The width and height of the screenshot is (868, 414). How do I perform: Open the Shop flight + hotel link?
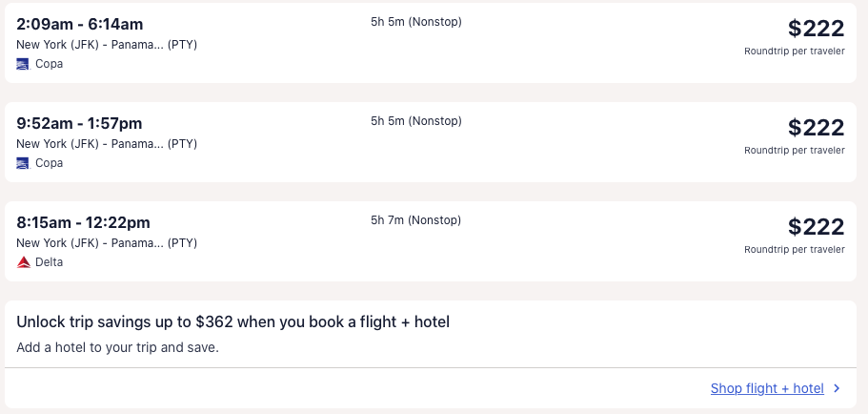click(x=766, y=388)
